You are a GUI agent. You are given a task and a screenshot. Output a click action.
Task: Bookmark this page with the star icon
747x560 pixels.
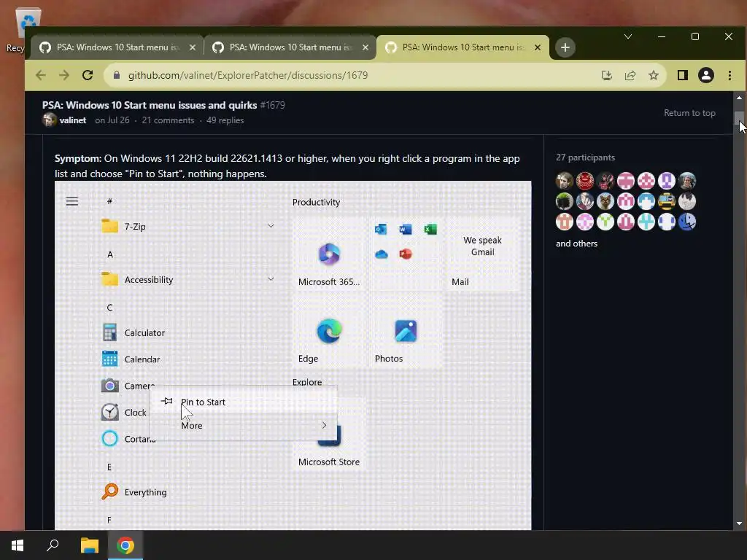(x=654, y=75)
